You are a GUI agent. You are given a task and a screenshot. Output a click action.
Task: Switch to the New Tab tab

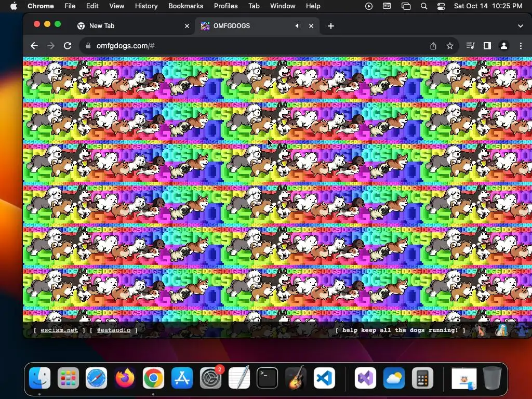[x=132, y=26]
